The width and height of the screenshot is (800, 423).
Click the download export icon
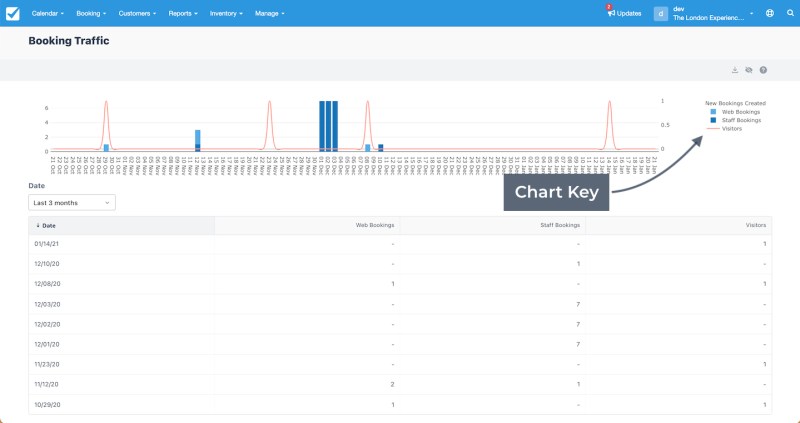coord(735,70)
